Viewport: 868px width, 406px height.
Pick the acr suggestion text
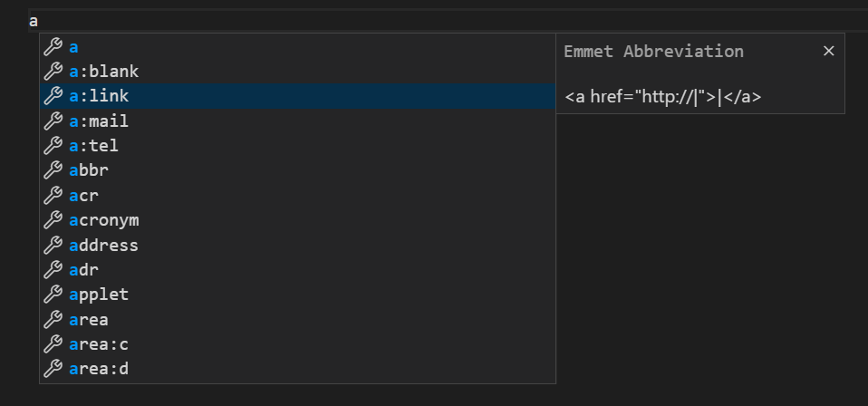[83, 196]
